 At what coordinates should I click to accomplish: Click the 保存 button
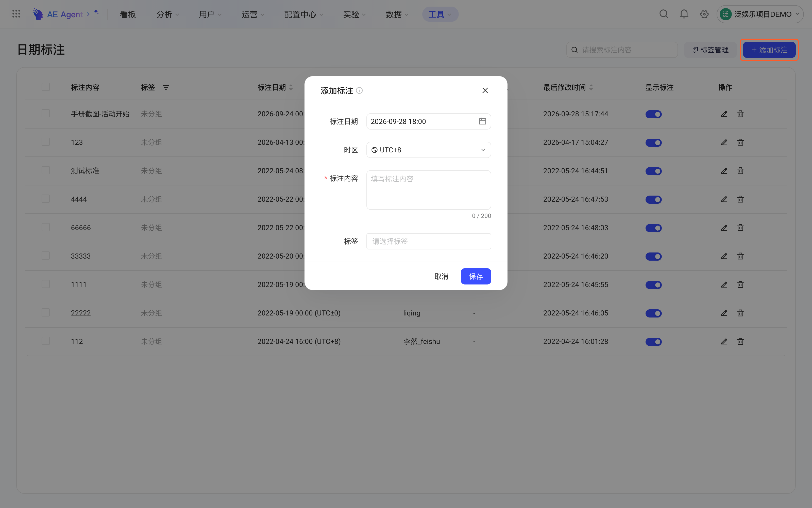[476, 276]
